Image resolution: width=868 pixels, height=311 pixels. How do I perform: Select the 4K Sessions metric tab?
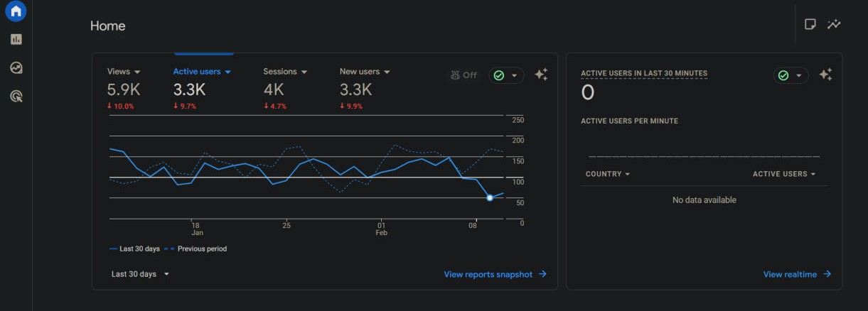click(285, 89)
